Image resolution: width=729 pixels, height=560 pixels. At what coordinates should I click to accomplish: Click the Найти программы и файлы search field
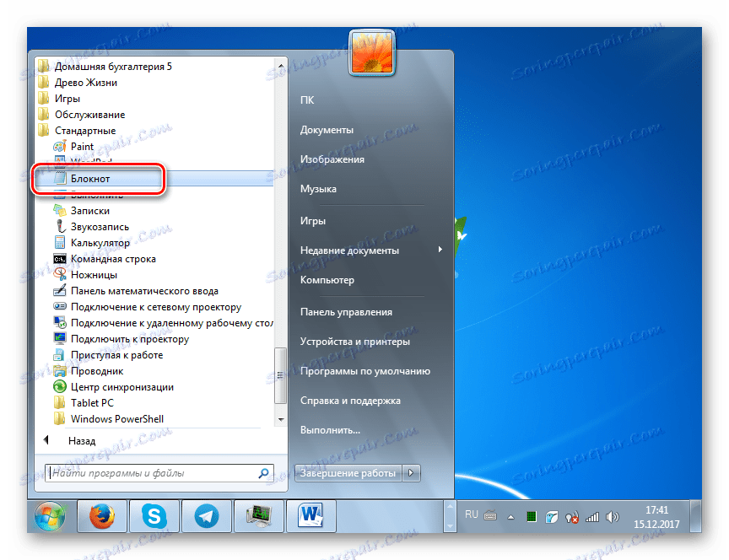tap(159, 473)
